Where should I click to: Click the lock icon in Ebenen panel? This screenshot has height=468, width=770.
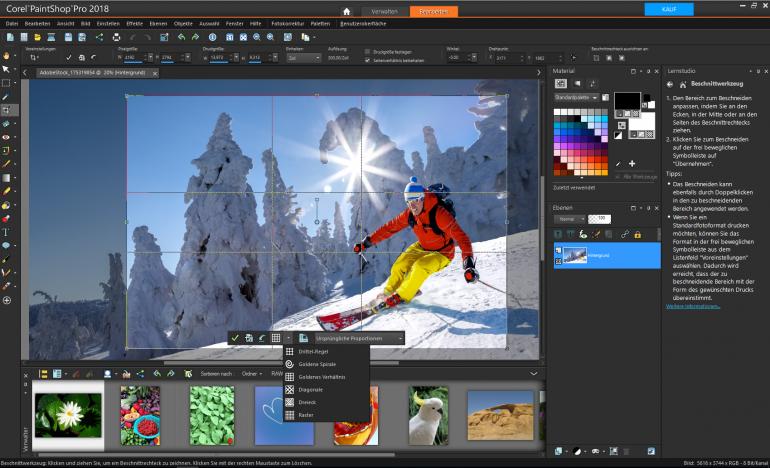pos(637,235)
